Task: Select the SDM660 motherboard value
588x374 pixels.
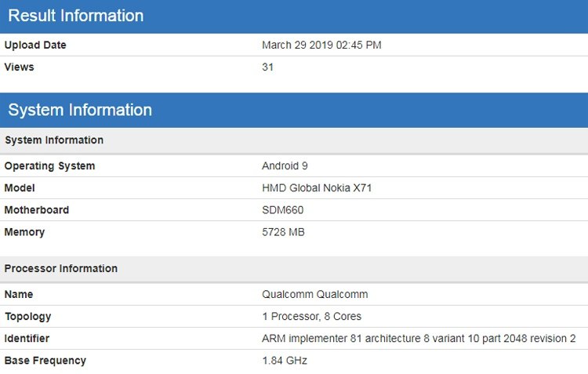Action: [x=282, y=210]
